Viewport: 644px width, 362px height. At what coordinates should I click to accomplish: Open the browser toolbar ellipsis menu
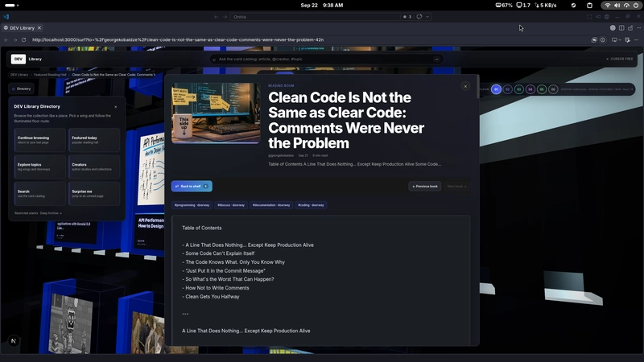(x=637, y=39)
